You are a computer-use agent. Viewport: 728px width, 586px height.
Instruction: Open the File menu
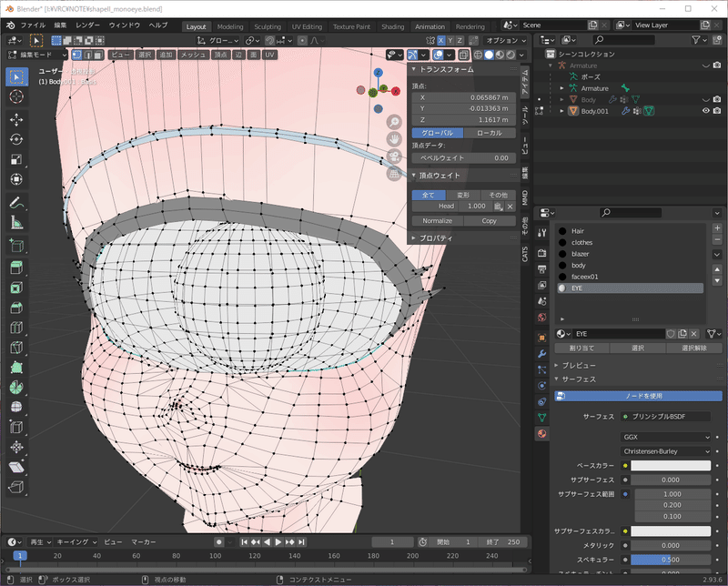pos(33,25)
